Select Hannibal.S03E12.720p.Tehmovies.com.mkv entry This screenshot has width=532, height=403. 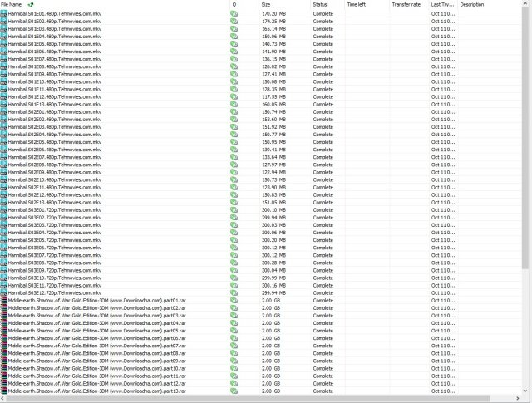[x=55, y=293]
